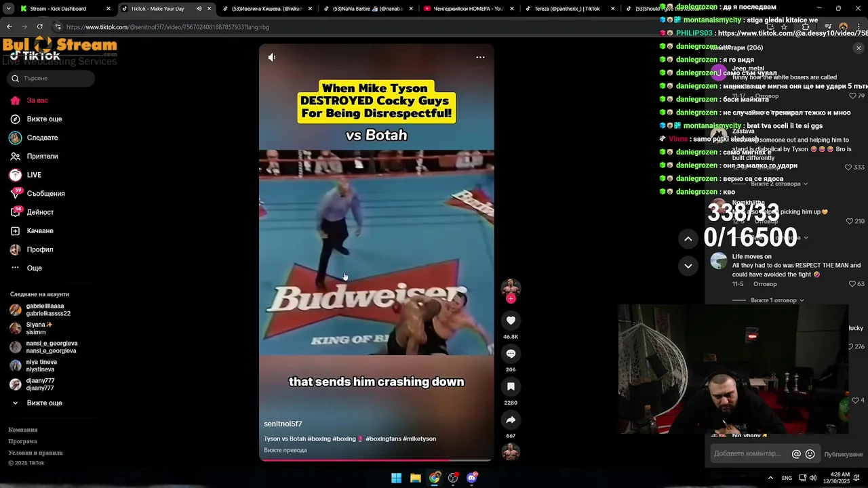Image resolution: width=868 pixels, height=488 pixels.
Task: Open djaany777 followed account
Action: [x=40, y=384]
